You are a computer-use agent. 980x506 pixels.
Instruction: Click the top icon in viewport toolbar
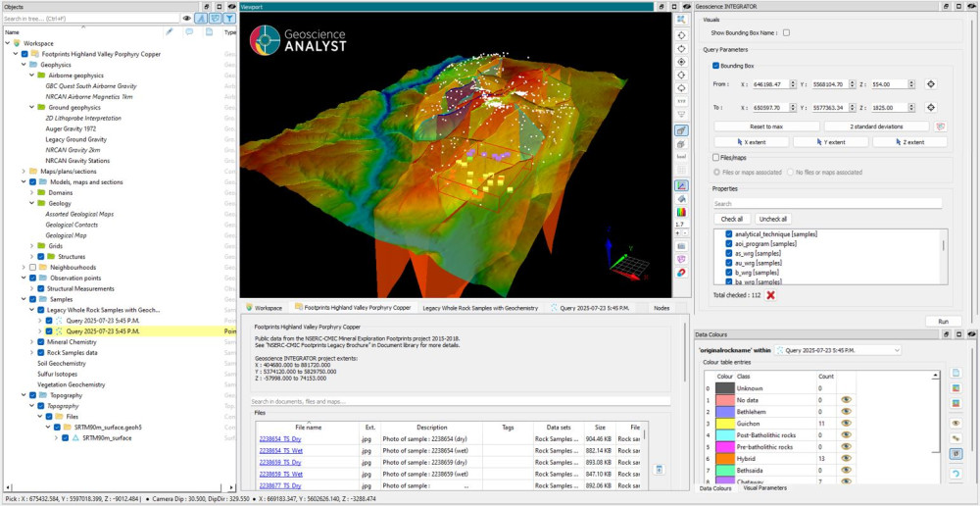tap(681, 20)
